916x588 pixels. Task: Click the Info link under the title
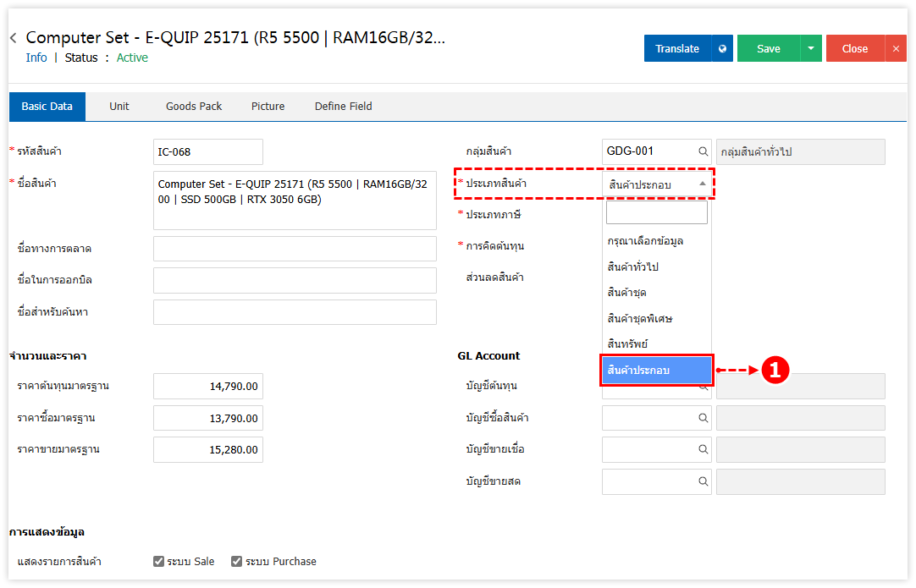[36, 58]
